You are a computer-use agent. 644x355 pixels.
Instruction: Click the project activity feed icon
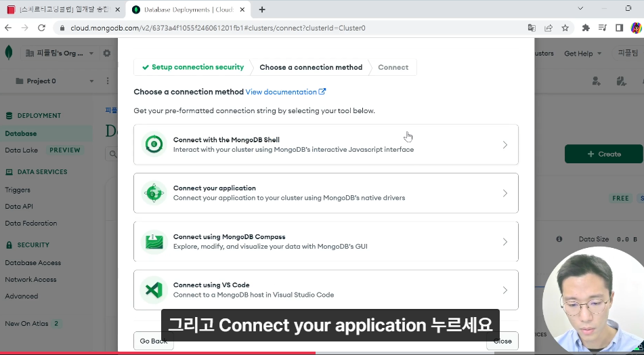622,81
